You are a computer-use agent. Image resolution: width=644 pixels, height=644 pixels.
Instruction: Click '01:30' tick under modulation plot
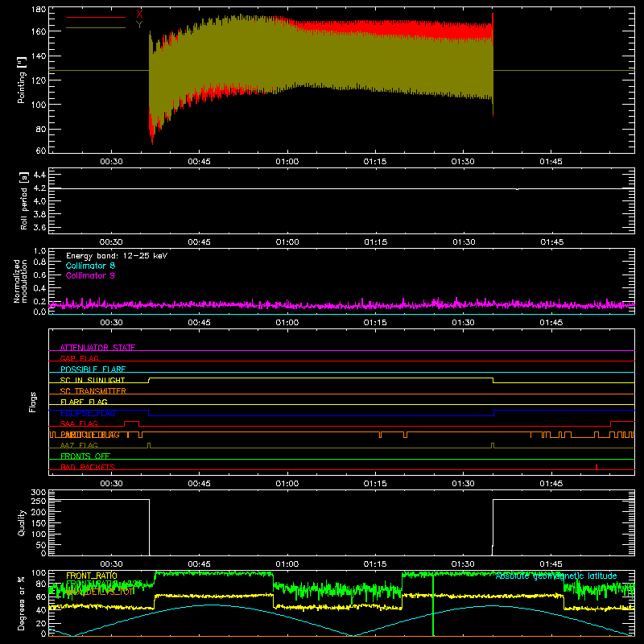coord(464,323)
